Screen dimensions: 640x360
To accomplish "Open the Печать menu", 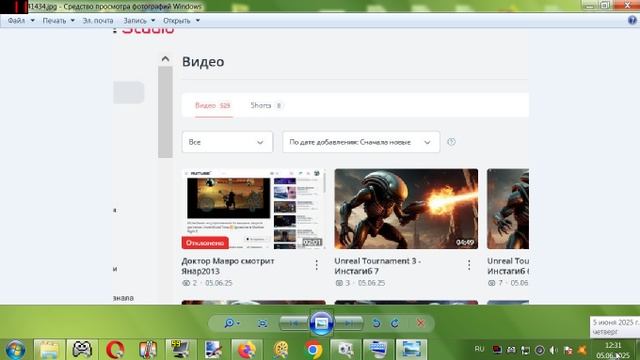I will [x=54, y=20].
